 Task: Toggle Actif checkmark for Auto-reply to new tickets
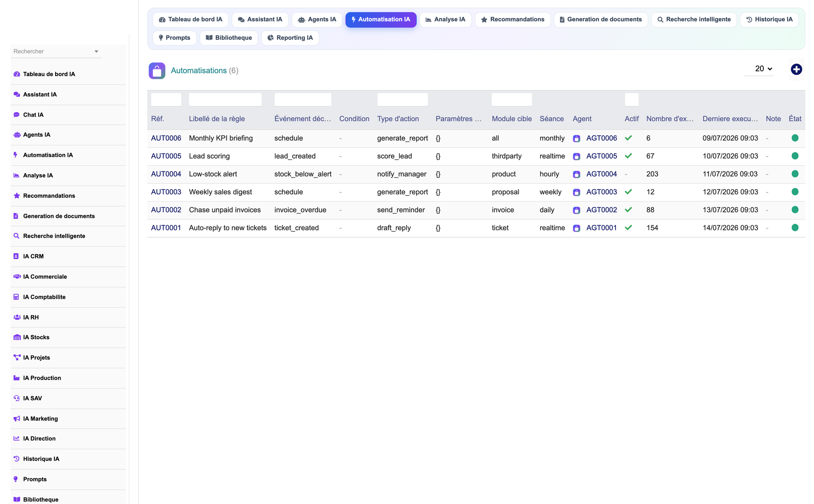coord(628,228)
